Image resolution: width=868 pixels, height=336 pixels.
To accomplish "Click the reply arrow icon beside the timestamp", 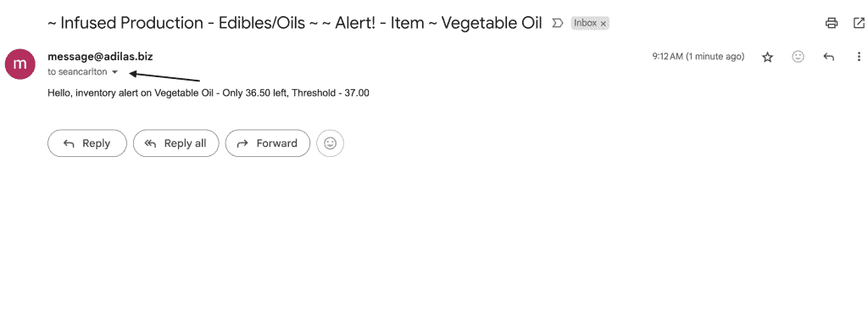I will coord(828,57).
